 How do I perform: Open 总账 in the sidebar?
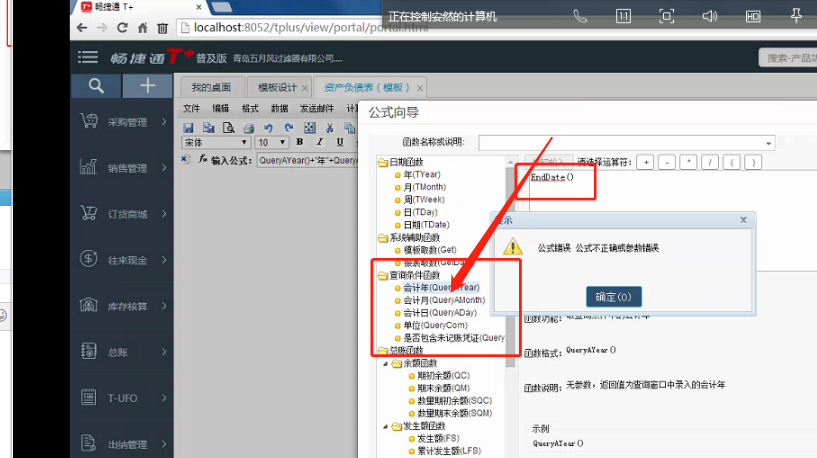(x=122, y=352)
